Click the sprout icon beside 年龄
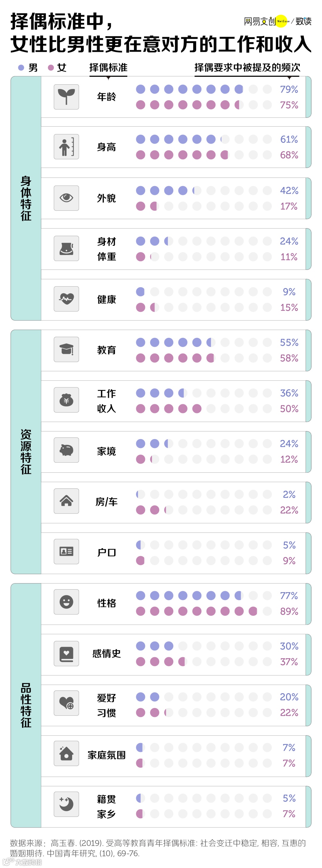The image size is (322, 868). point(66,97)
